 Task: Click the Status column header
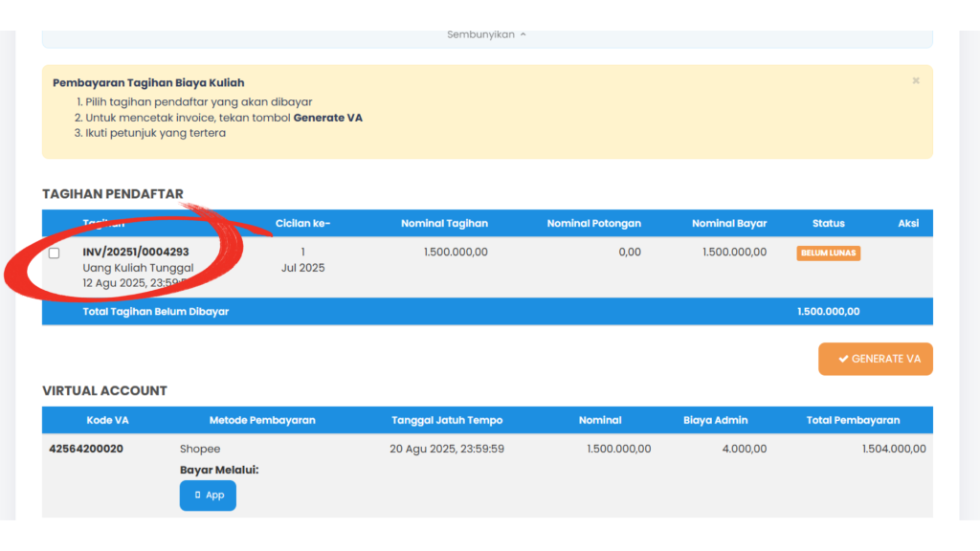[828, 223]
